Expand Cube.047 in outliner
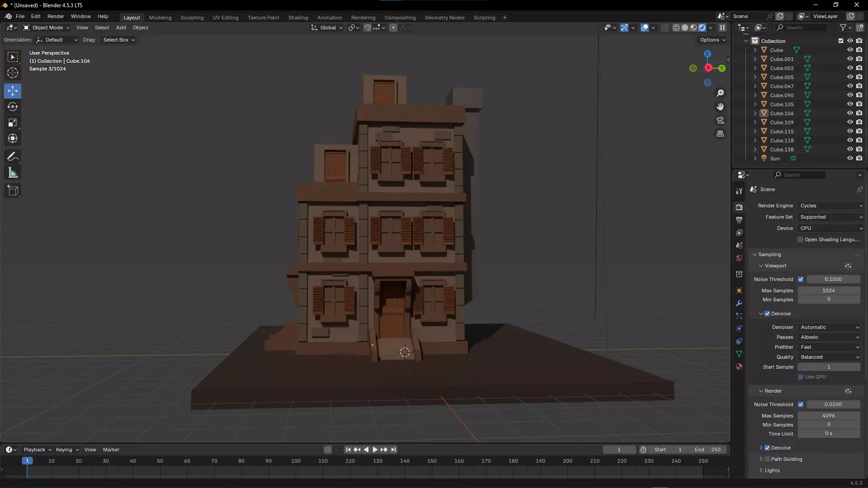 pos(755,86)
